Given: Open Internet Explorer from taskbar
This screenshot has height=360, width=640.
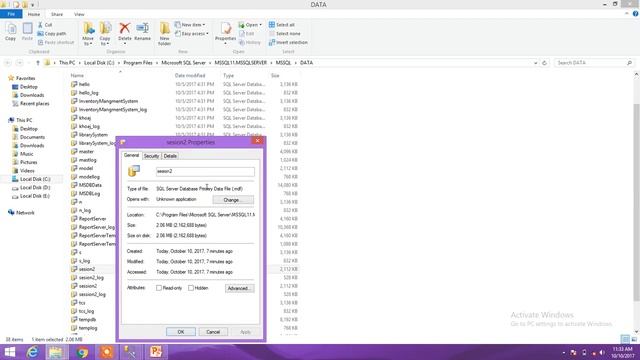Looking at the screenshot, I should [x=32, y=352].
